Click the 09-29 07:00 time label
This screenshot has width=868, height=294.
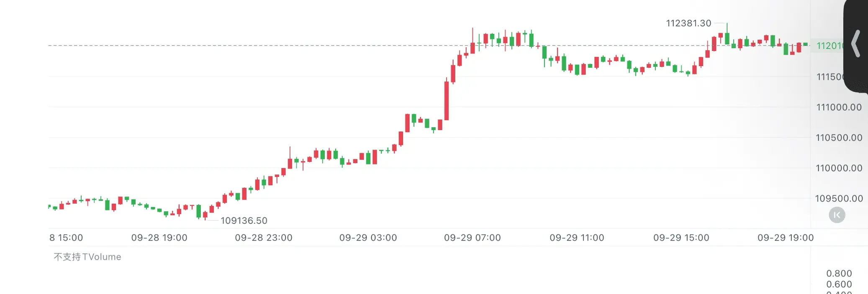click(472, 238)
